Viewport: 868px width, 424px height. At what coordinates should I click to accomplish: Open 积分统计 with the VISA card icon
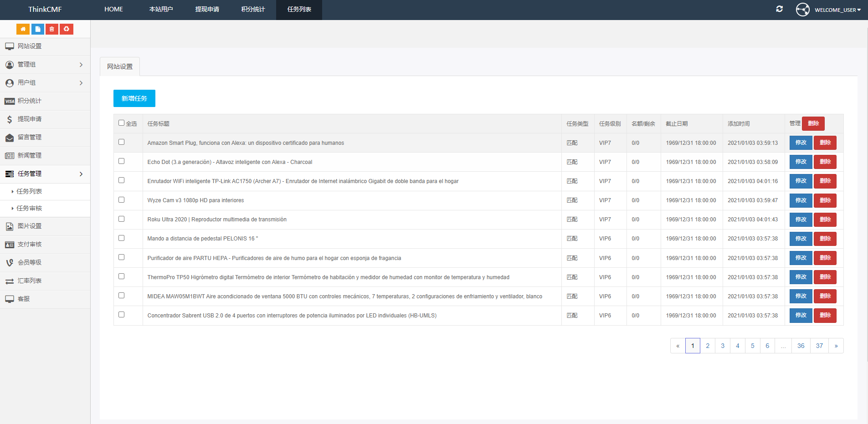29,101
